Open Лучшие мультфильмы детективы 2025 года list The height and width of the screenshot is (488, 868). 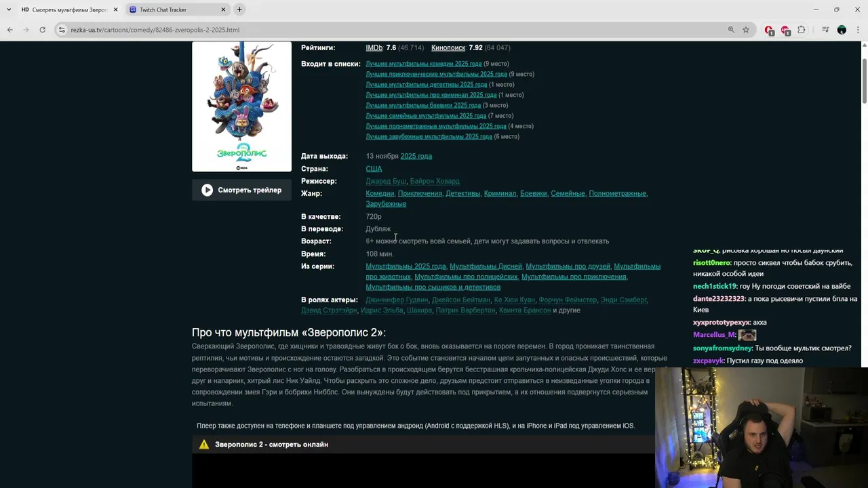[426, 85]
